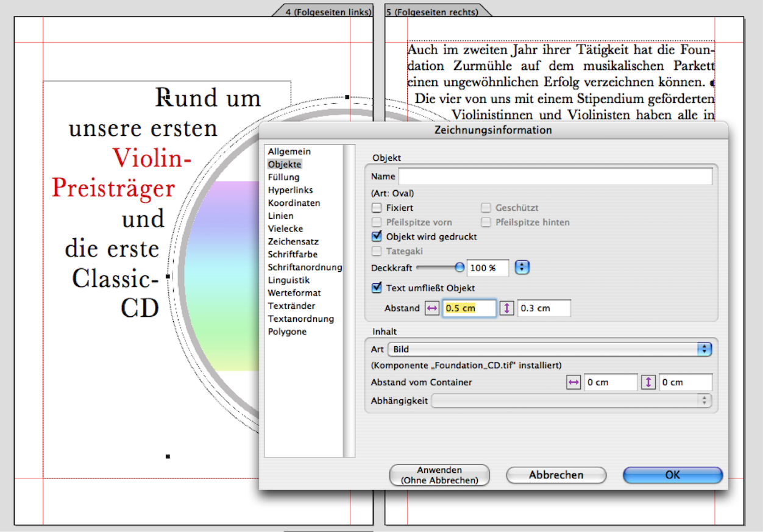Click Anwenden (Ohne Abbrechen) button
Screen dimensions: 763x532
pos(439,475)
